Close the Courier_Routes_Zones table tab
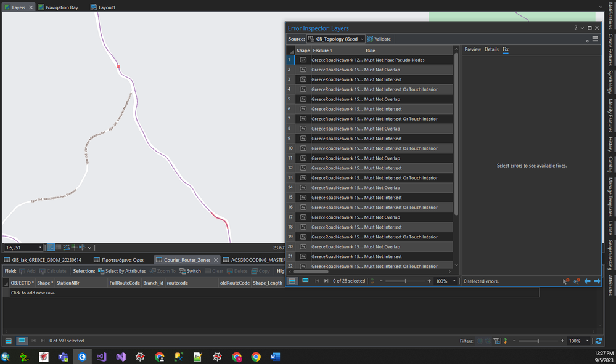This screenshot has width=616, height=364. pos(215,260)
